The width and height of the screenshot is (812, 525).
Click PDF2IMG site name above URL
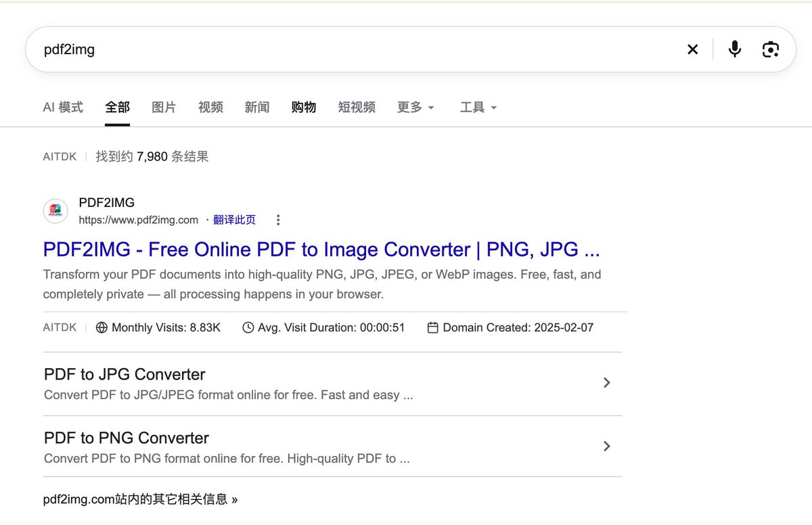(106, 202)
